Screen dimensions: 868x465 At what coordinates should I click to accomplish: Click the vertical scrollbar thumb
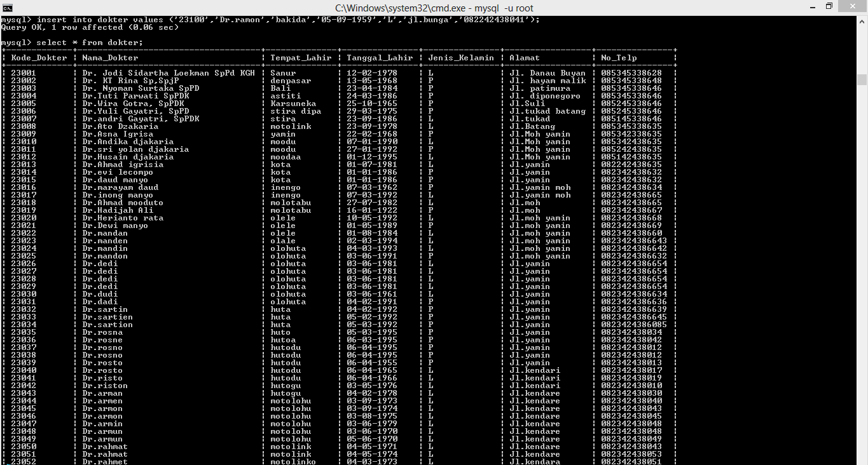(862, 79)
